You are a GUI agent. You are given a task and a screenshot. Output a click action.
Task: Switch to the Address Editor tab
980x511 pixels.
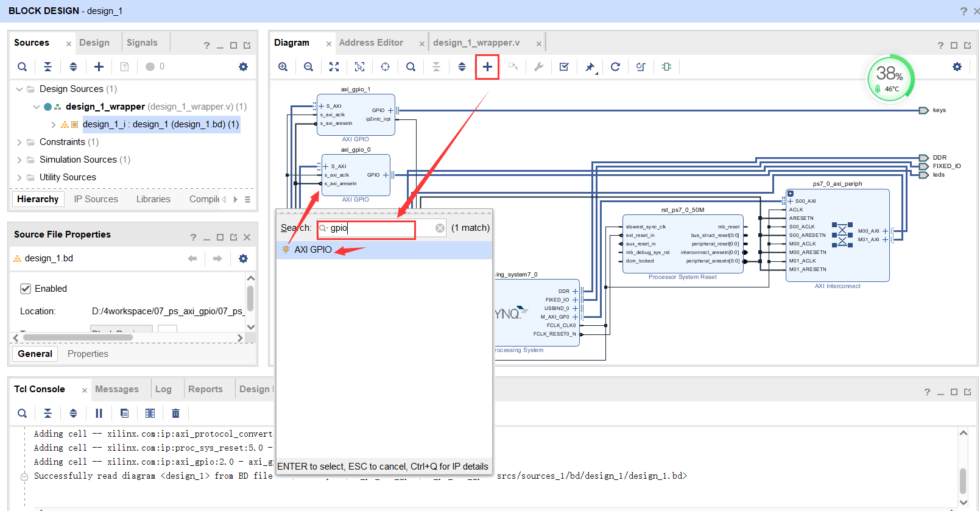(371, 43)
